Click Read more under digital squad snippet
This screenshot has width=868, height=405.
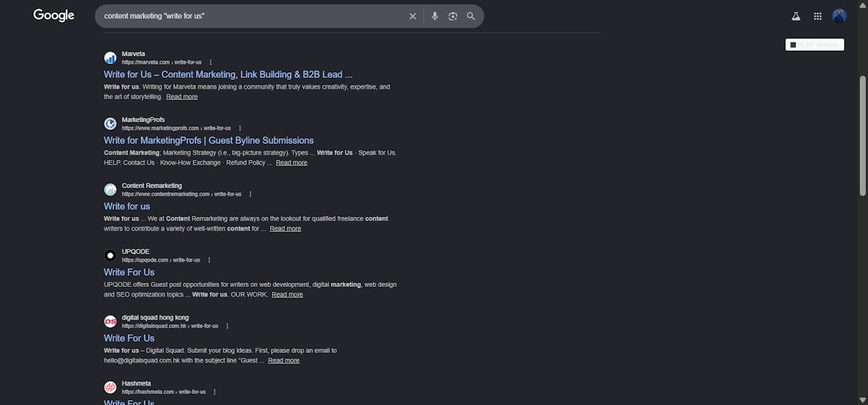(x=284, y=361)
